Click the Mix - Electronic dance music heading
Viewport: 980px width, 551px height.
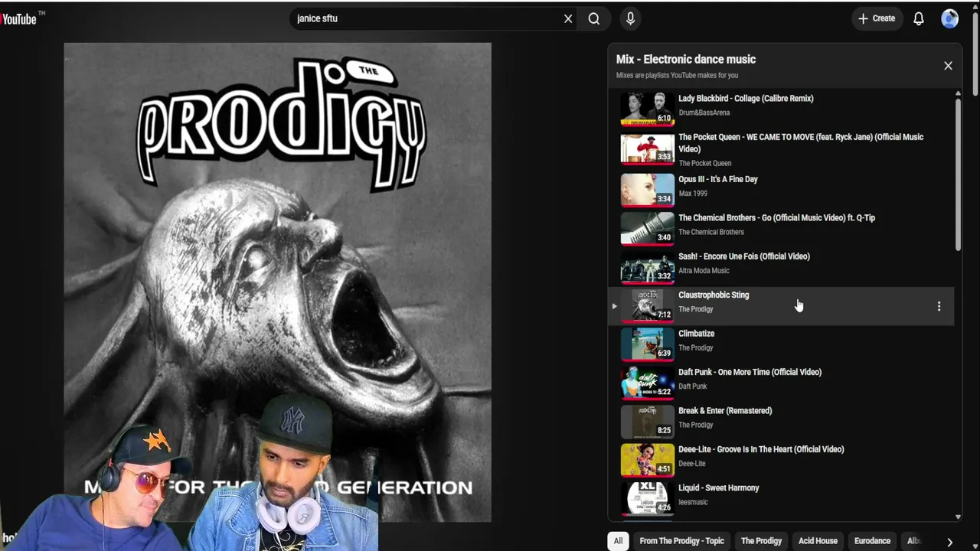pos(686,60)
